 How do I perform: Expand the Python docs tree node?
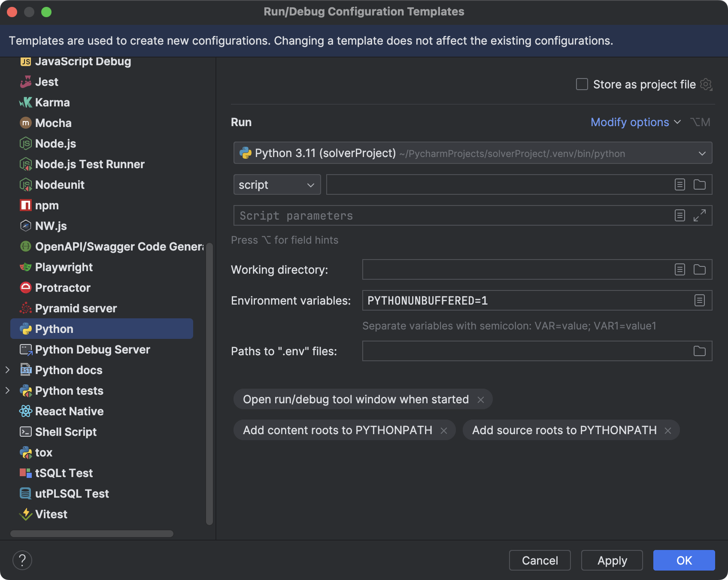tap(8, 370)
